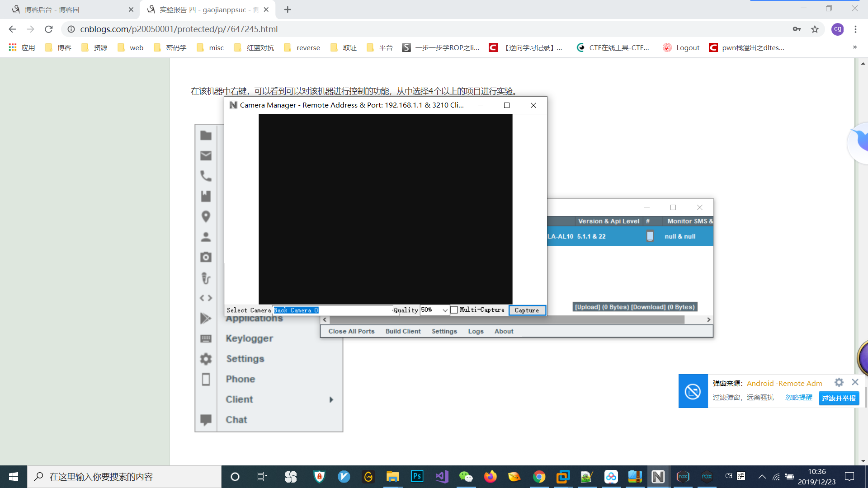Enable the Multi-Capture checkbox
The width and height of the screenshot is (868, 488).
tap(454, 310)
